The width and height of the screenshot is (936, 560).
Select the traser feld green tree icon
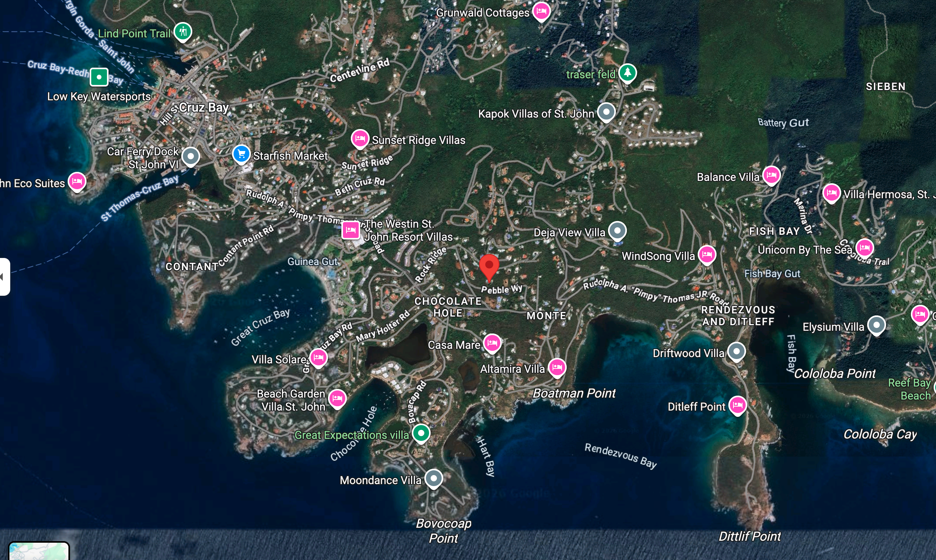(x=628, y=72)
